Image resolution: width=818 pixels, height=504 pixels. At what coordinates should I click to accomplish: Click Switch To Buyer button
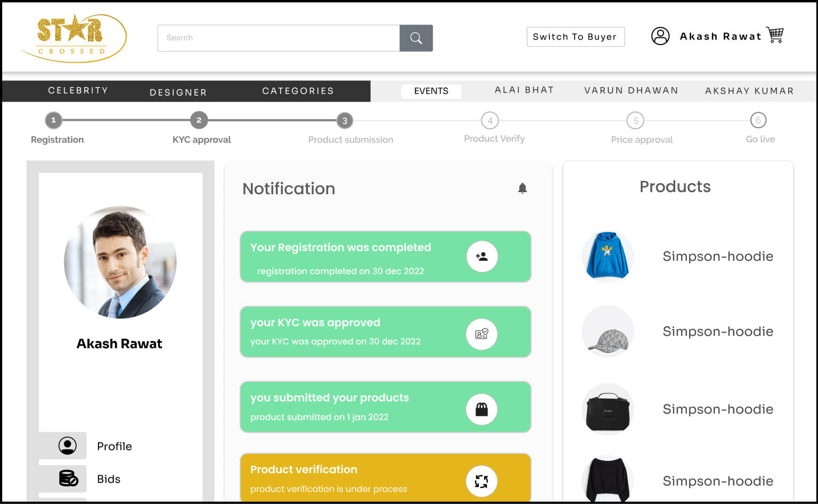575,37
